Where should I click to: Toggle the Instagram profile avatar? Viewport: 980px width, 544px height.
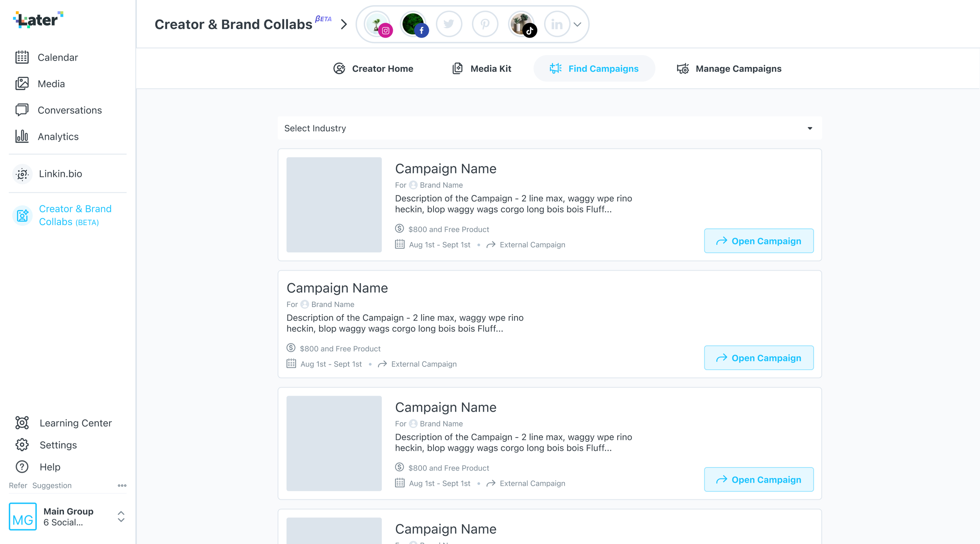click(378, 24)
